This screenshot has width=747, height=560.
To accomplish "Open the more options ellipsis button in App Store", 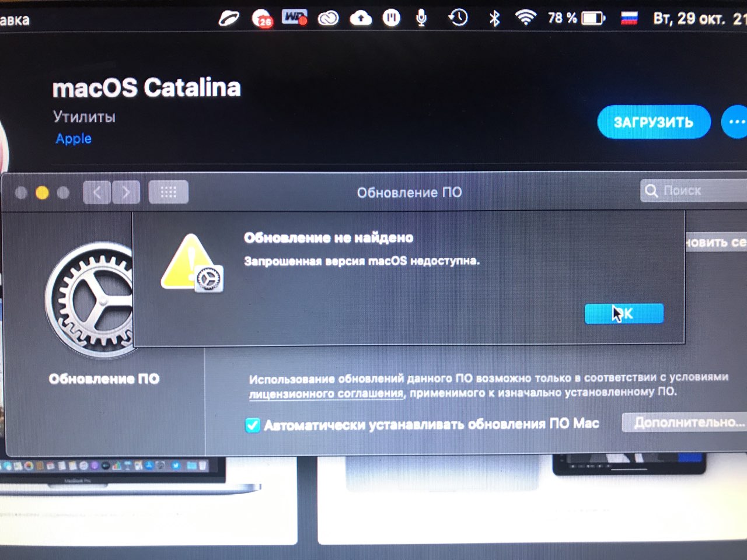I will 735,122.
